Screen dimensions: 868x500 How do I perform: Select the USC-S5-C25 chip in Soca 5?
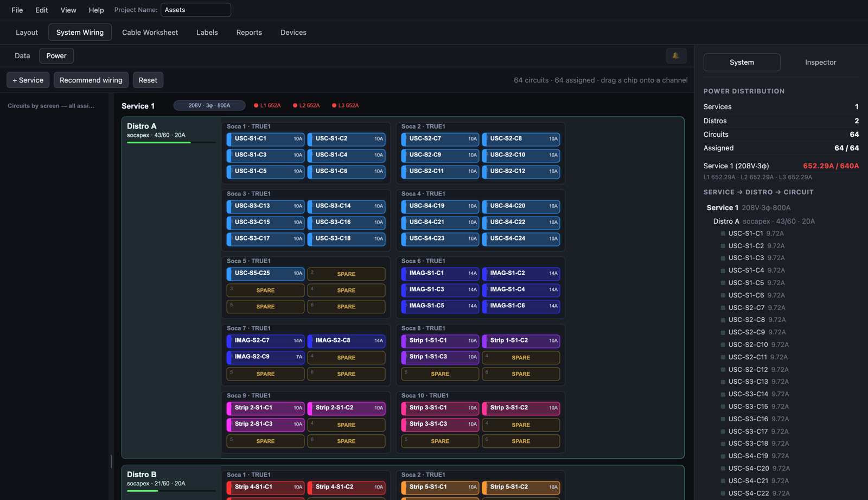(x=265, y=274)
